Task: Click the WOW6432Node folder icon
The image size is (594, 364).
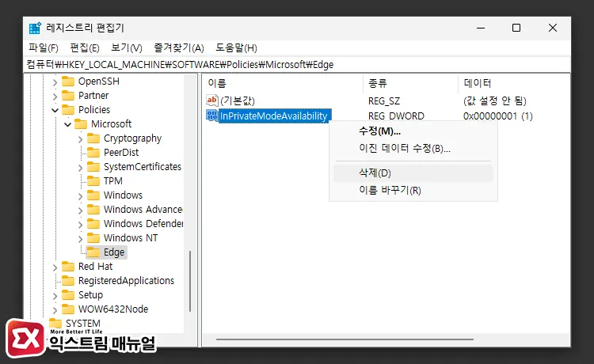Action: 68,309
